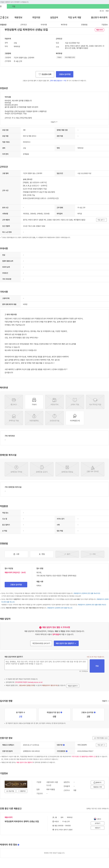This screenshot has width=109, height=868.
Task: Click the info icon beside 구인인증번호
Action: point(67,751)
